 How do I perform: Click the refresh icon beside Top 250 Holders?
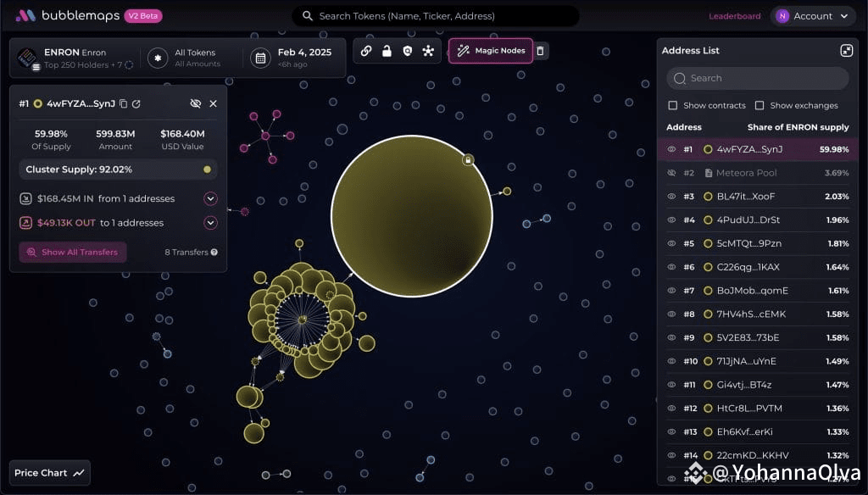(129, 64)
